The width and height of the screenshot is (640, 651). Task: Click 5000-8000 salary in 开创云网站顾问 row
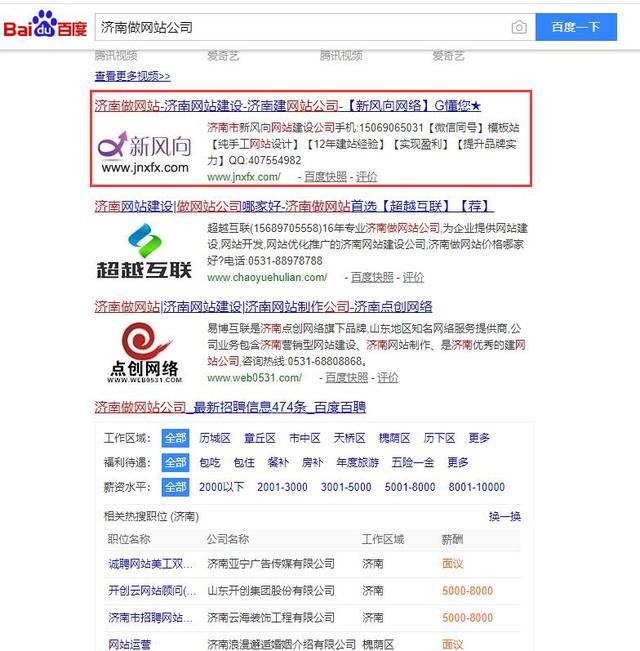[467, 590]
